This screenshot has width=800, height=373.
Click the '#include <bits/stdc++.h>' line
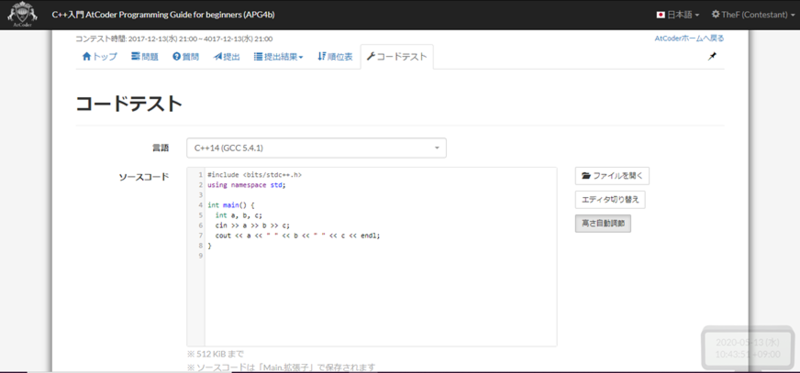(255, 175)
